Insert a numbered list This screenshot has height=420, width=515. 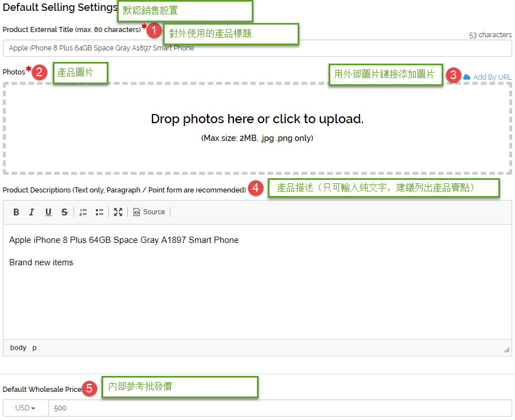[83, 213]
